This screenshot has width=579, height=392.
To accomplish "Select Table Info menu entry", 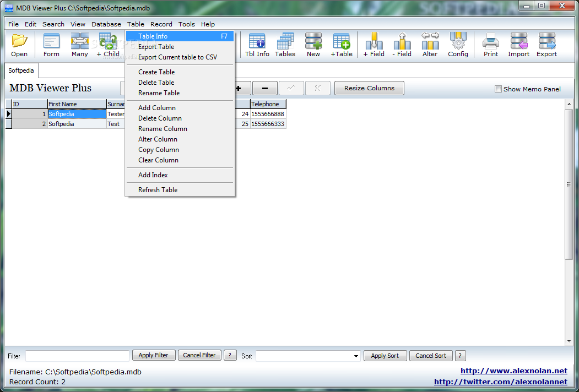I will tap(180, 36).
